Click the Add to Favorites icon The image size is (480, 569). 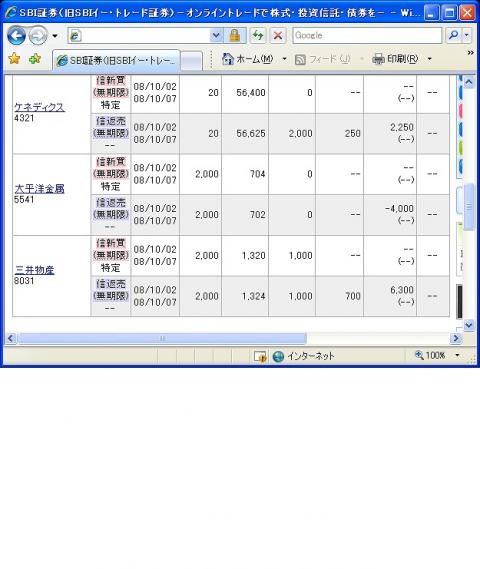[35, 59]
